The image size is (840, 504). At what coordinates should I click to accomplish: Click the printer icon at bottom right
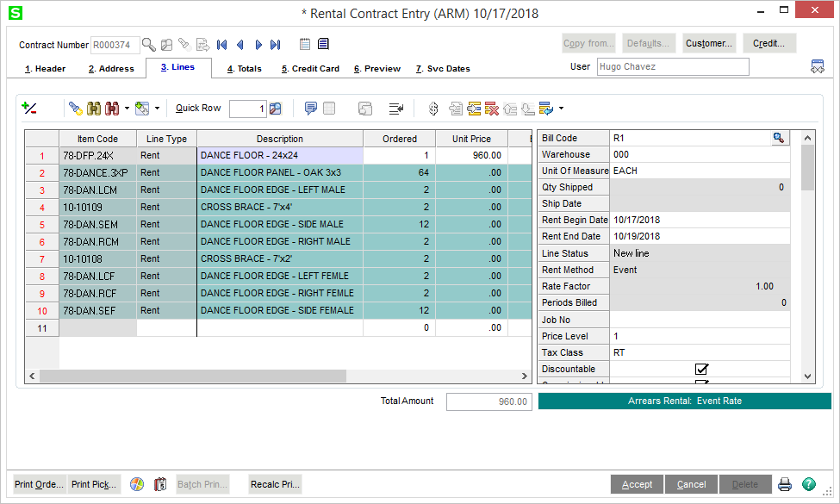pos(785,484)
